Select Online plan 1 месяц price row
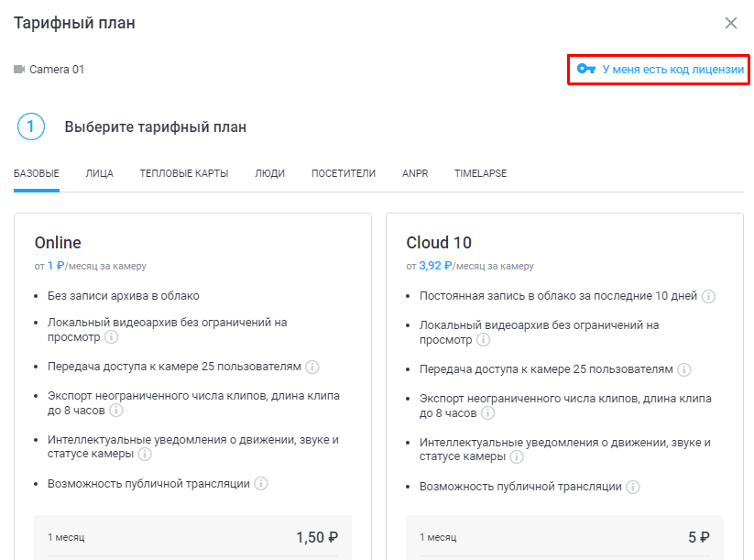 point(192,537)
